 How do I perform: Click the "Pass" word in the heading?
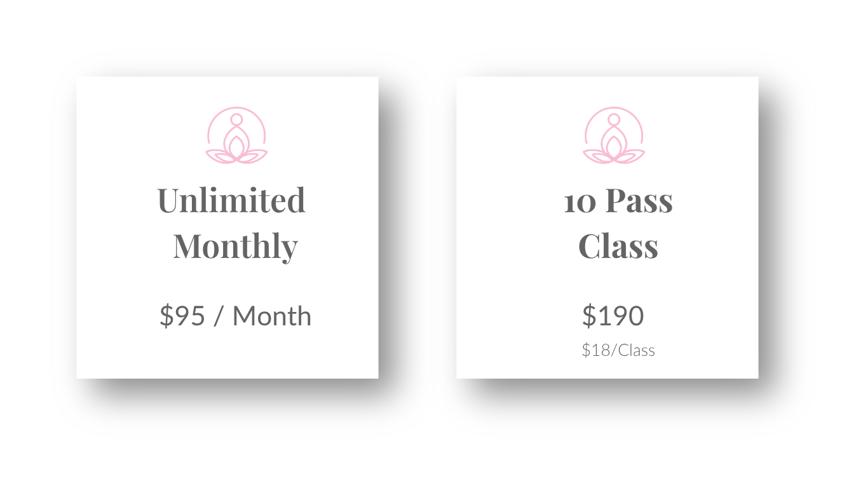click(639, 201)
